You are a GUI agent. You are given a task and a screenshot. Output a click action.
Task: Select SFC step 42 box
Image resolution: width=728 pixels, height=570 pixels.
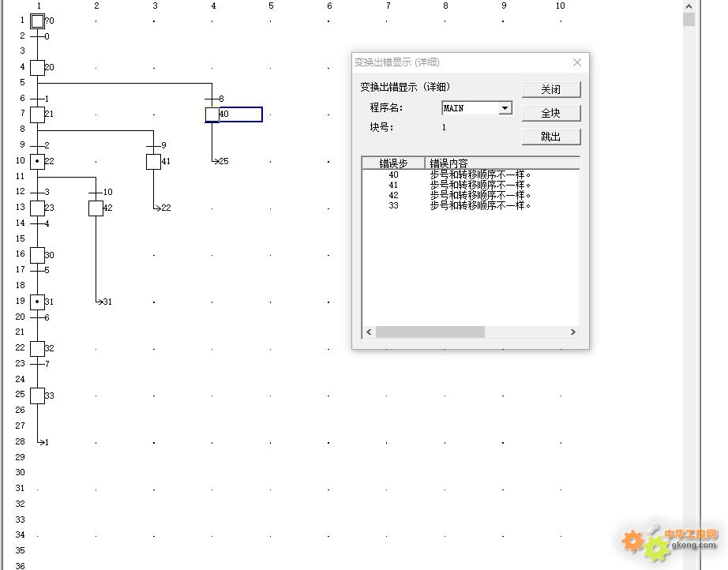tap(96, 208)
